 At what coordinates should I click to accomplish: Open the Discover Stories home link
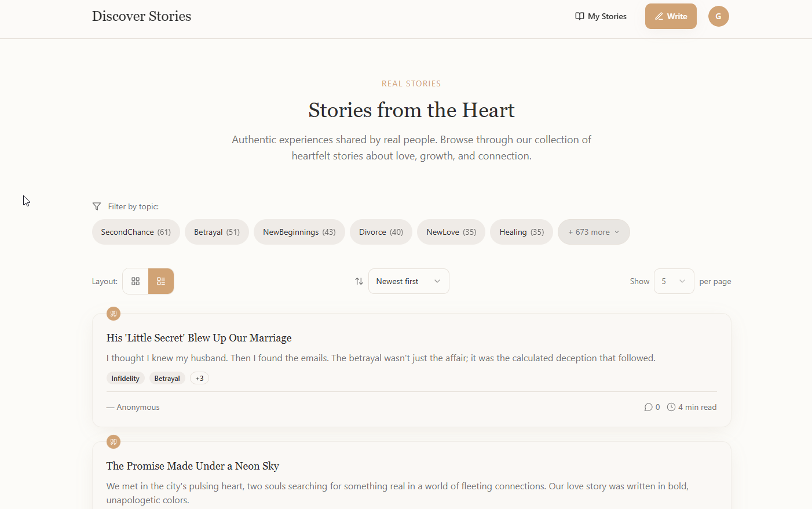(x=141, y=16)
